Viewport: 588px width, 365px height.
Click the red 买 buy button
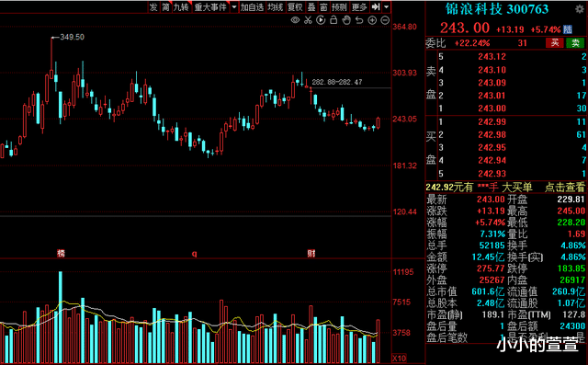click(x=554, y=43)
